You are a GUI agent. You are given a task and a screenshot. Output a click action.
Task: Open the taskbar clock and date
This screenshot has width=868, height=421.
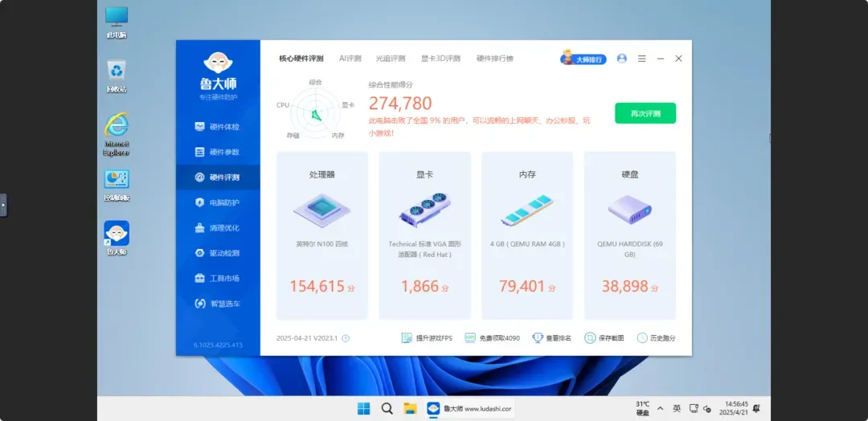click(x=733, y=408)
